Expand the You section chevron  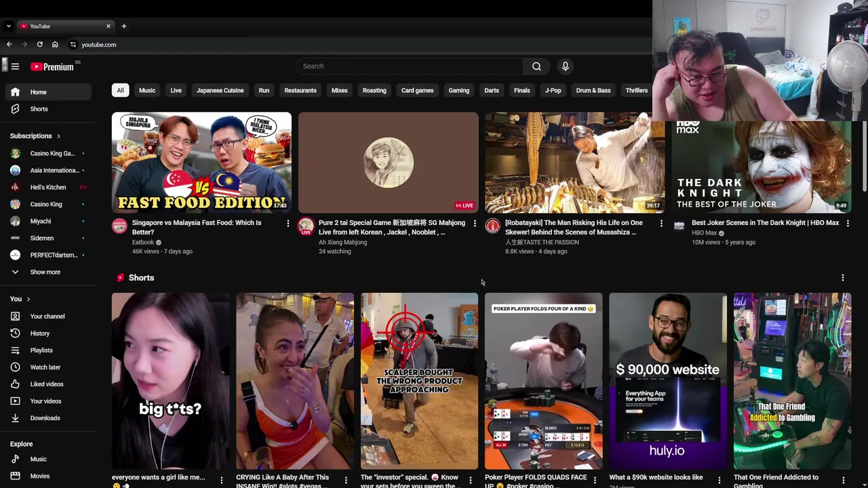click(x=28, y=299)
